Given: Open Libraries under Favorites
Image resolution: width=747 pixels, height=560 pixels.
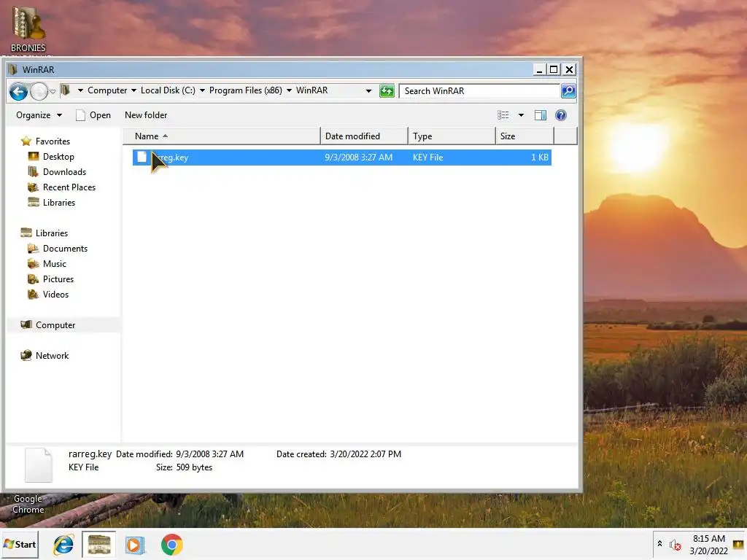Looking at the screenshot, I should (x=58, y=203).
